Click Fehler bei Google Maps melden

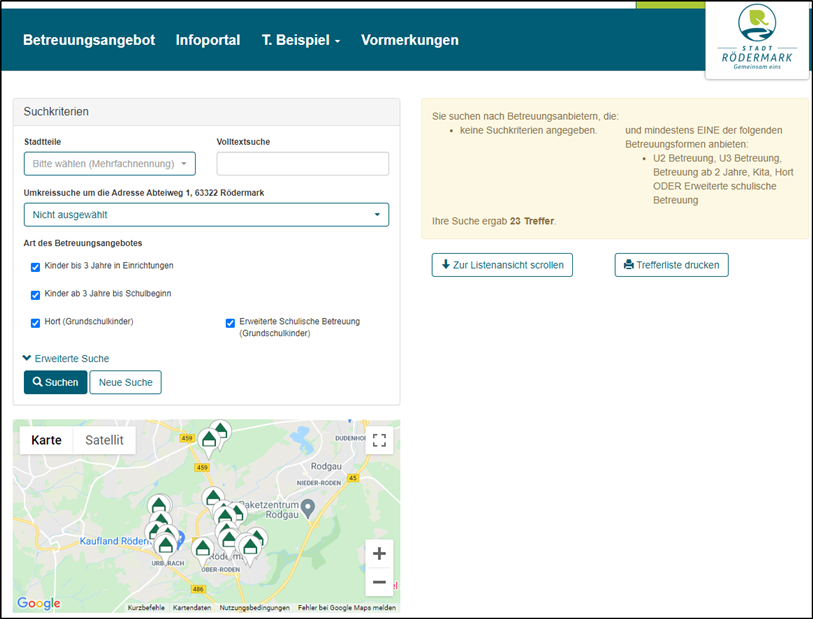(346, 608)
